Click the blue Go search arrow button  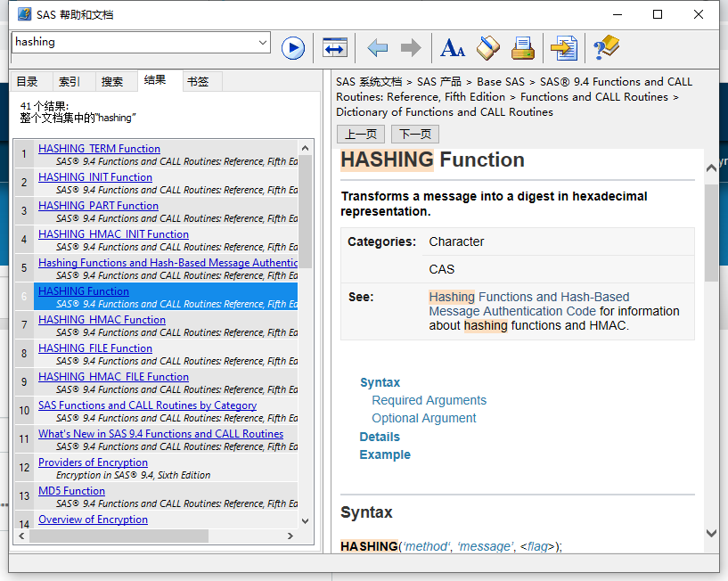293,48
